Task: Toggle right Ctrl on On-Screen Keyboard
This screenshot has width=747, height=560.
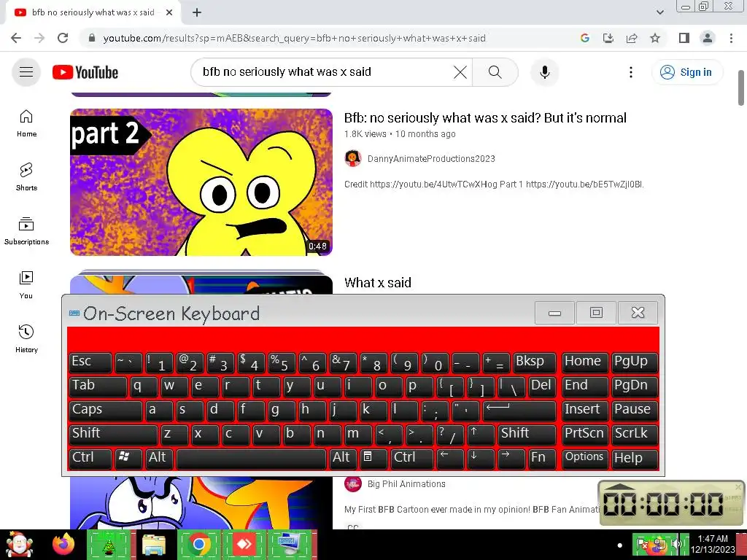Action: coord(412,458)
